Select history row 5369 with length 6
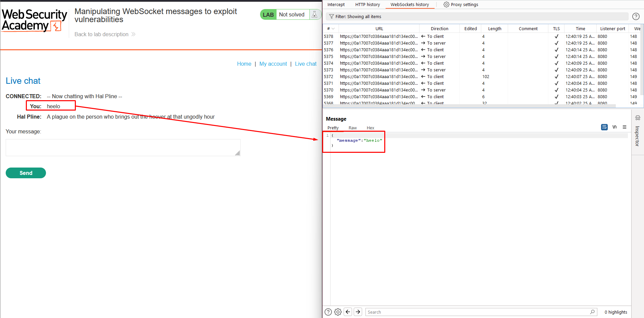This screenshot has height=318, width=644. point(482,97)
